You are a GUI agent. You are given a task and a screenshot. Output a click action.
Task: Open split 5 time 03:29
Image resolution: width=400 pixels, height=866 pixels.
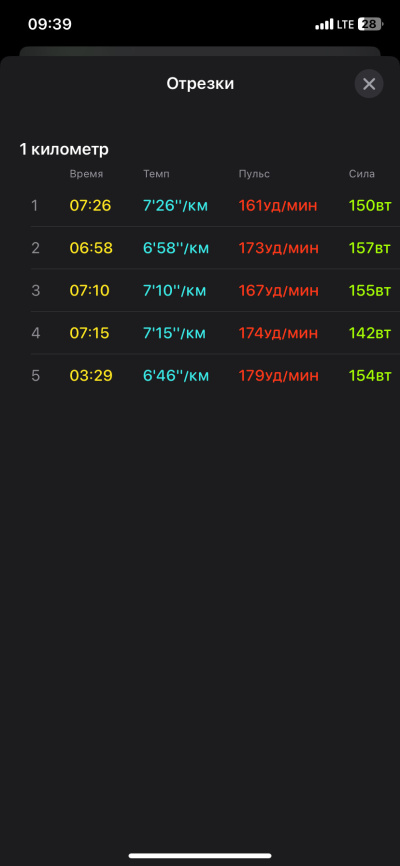pyautogui.click(x=91, y=376)
